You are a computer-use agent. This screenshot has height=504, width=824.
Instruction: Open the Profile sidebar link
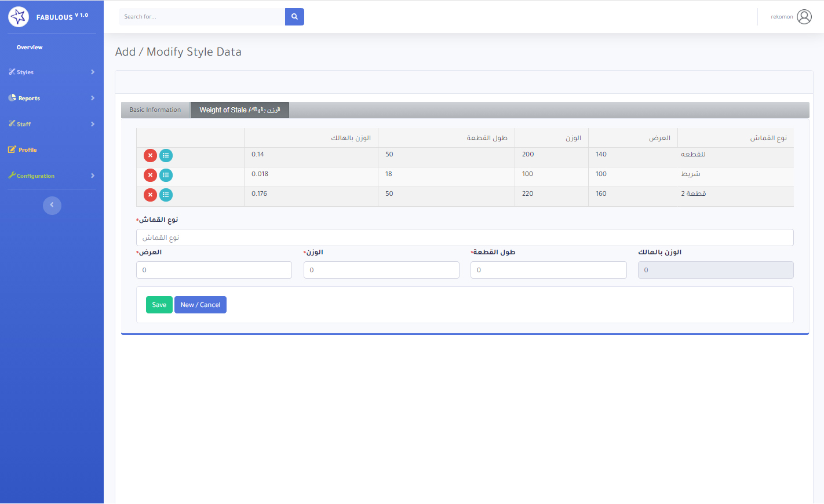[x=27, y=150]
